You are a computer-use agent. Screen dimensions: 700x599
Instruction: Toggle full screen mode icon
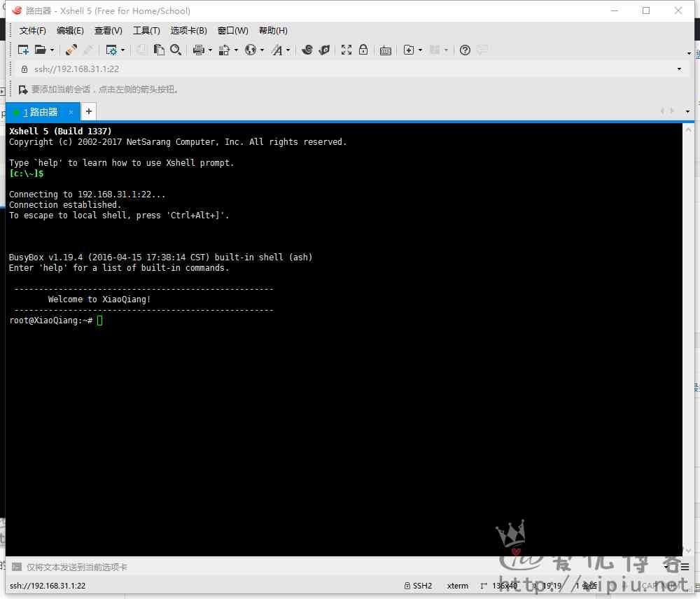tap(346, 50)
